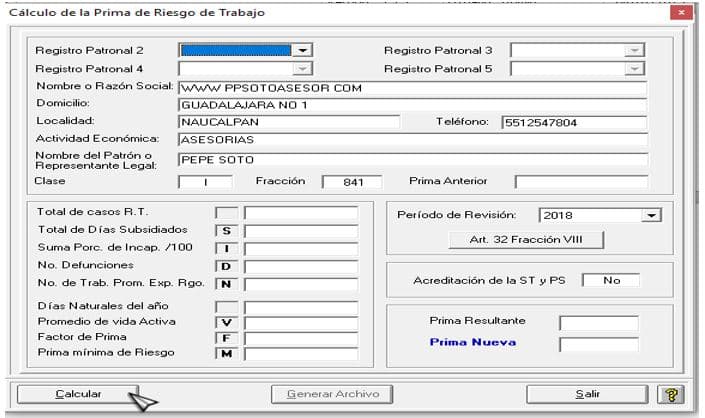Click the Registro Patronal 2 label

(89, 50)
